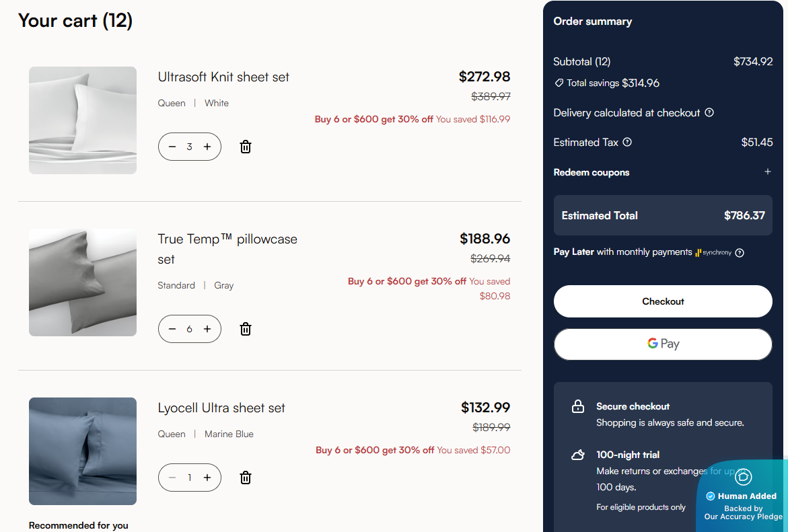
Task: Click the Checkout button
Action: pos(663,301)
